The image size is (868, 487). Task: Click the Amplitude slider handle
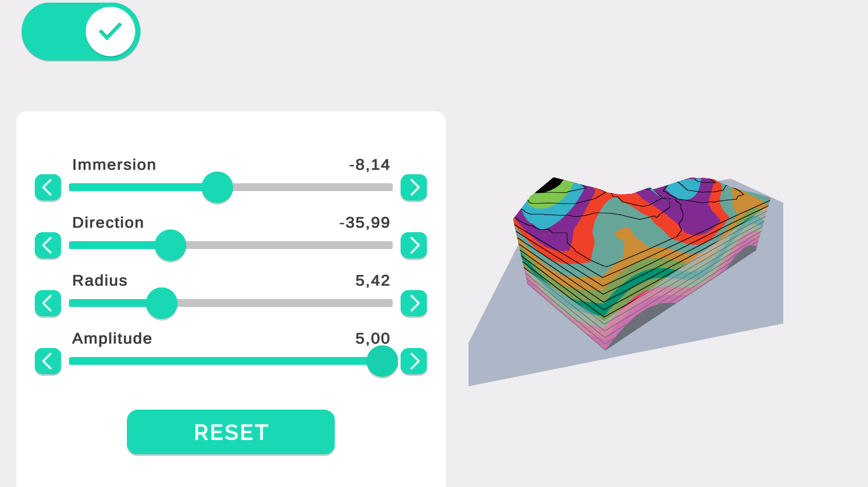pyautogui.click(x=382, y=361)
